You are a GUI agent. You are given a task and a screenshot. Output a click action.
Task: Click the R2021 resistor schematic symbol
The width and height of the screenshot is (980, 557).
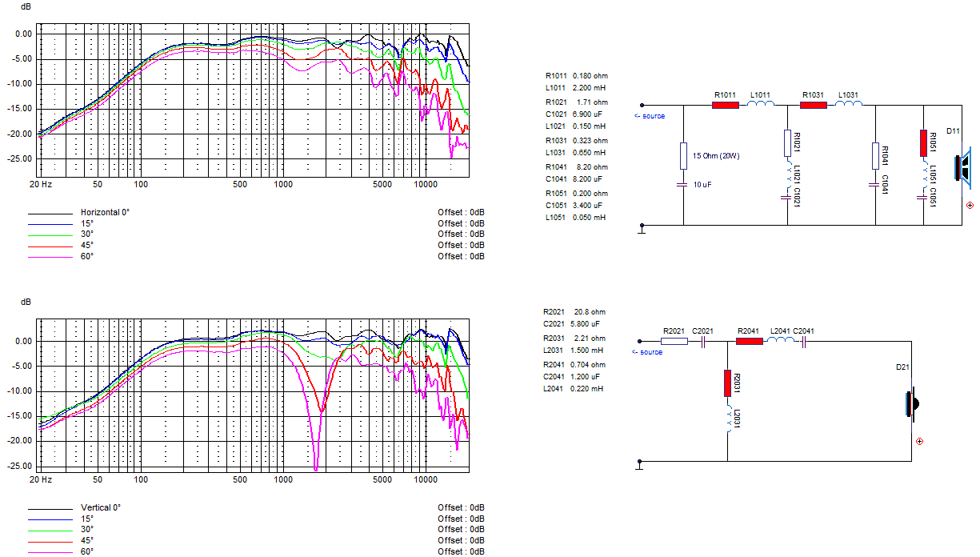[x=674, y=341]
